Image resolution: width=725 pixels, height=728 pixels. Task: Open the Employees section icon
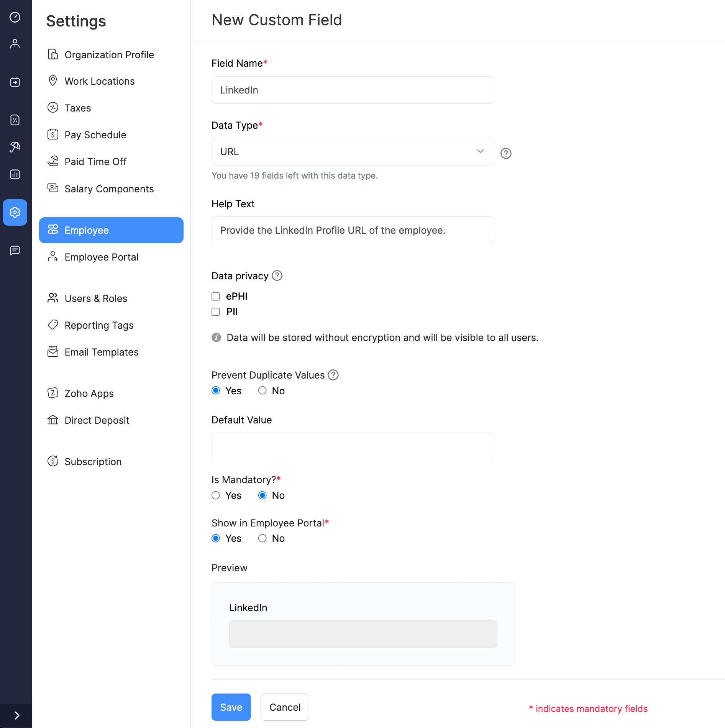pos(15,43)
